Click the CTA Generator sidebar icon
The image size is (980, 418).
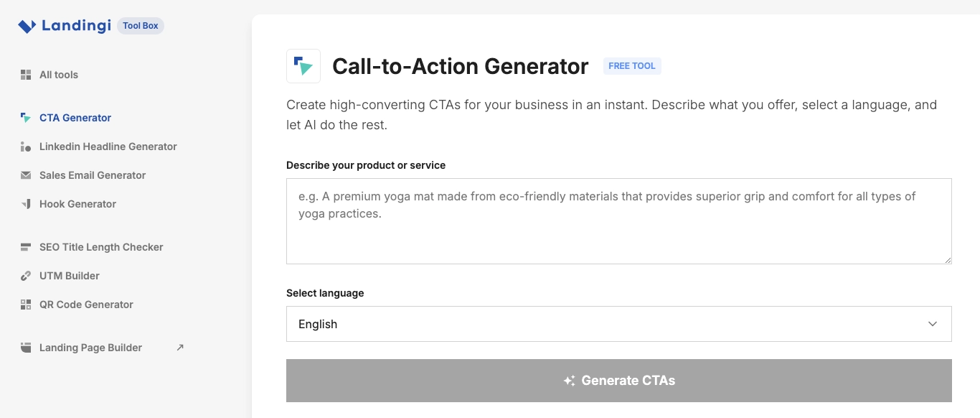26,118
